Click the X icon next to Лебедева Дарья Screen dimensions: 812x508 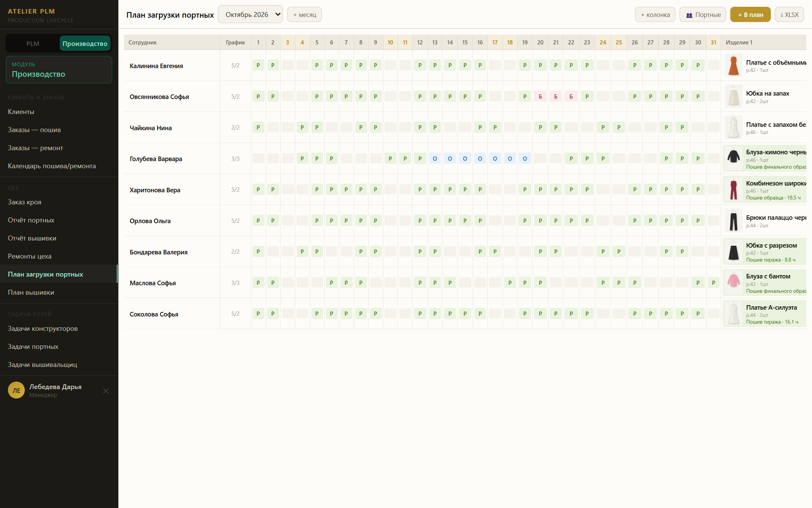(x=106, y=391)
